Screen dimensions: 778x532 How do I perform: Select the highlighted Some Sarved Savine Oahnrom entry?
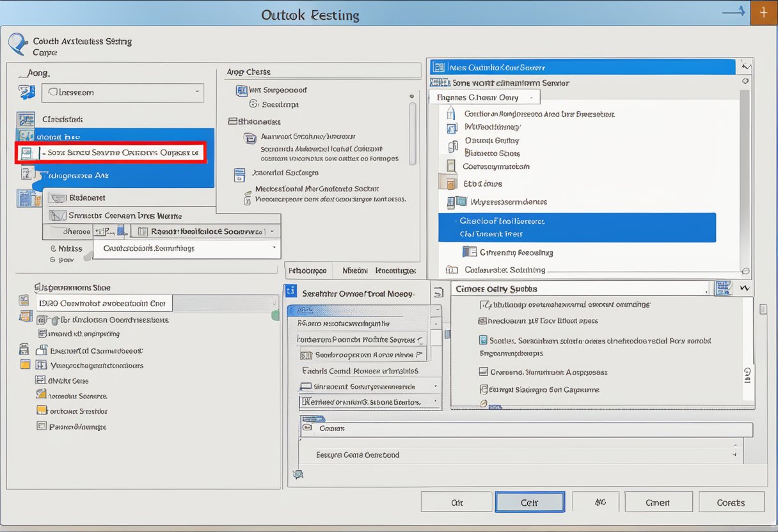coord(110,153)
